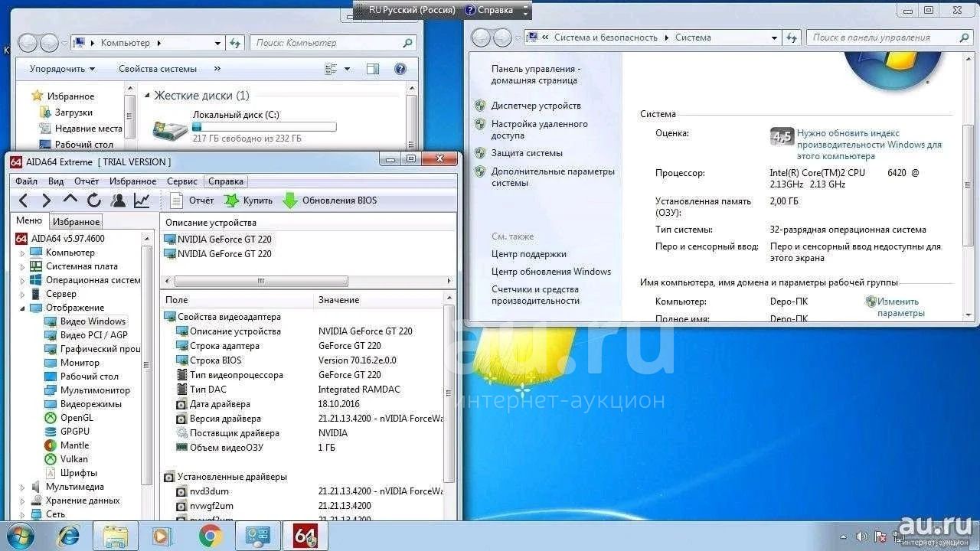Sort by the Поле column header
980x551 pixels.
tap(237, 300)
